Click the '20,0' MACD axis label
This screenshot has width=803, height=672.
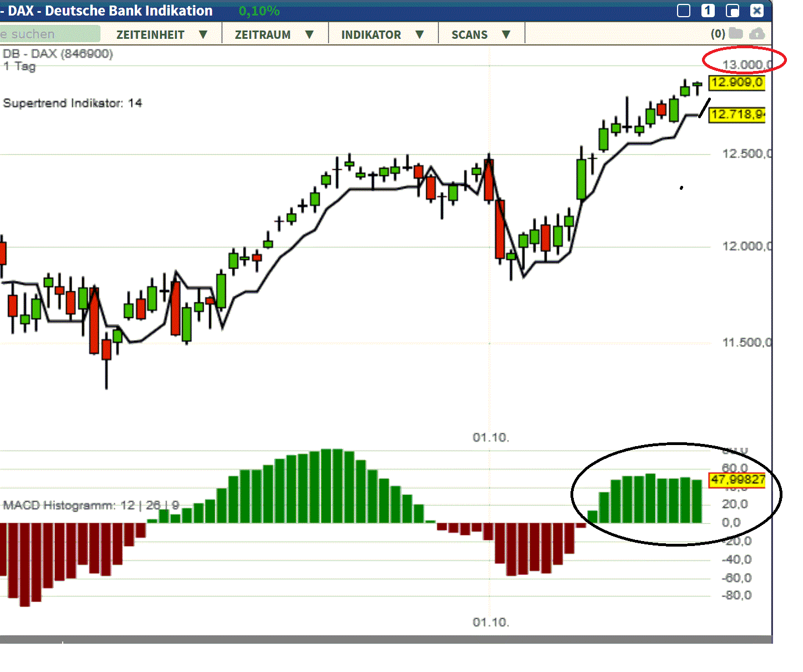735,504
